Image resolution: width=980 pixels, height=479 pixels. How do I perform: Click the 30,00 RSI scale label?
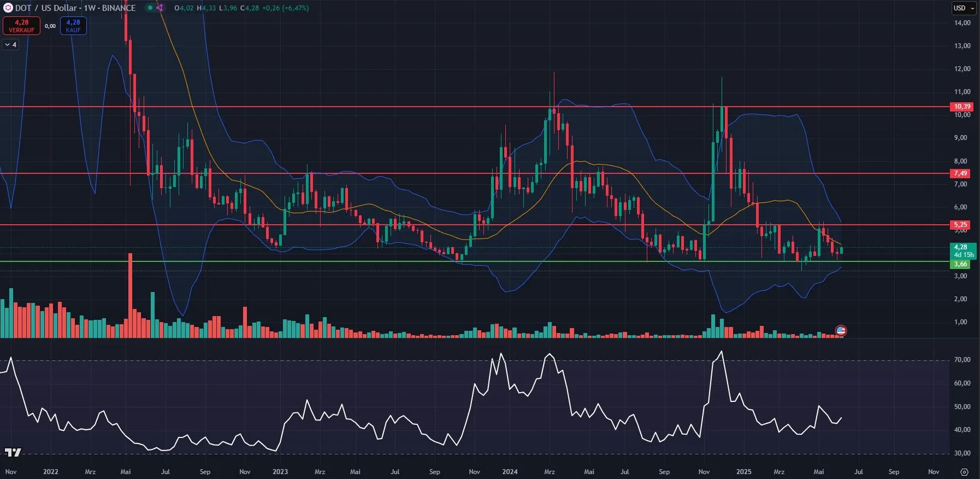point(962,453)
